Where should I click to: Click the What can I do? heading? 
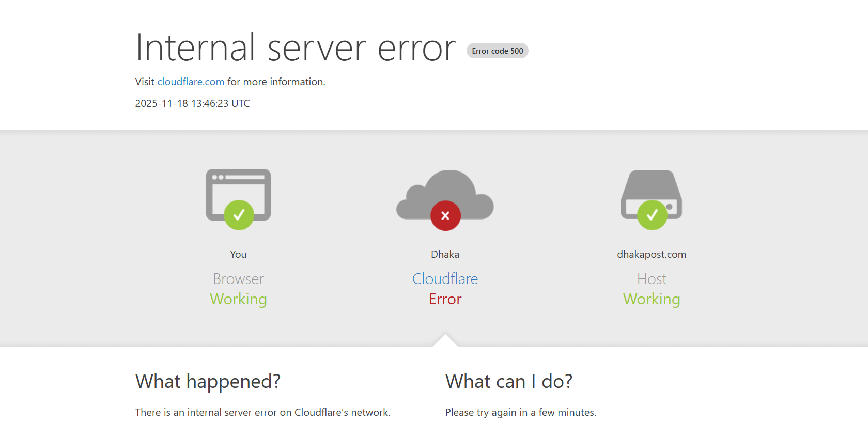click(x=509, y=381)
